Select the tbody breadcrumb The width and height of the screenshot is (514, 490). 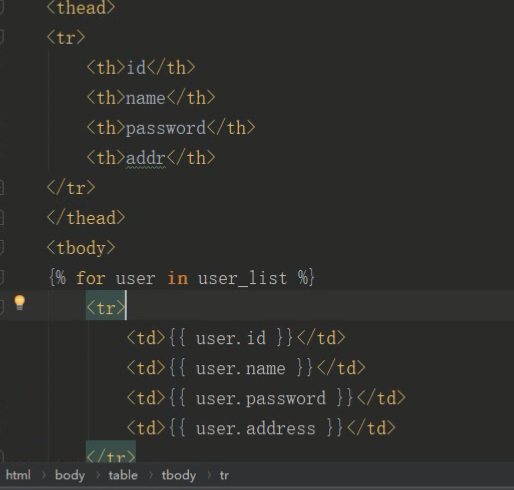tap(179, 475)
